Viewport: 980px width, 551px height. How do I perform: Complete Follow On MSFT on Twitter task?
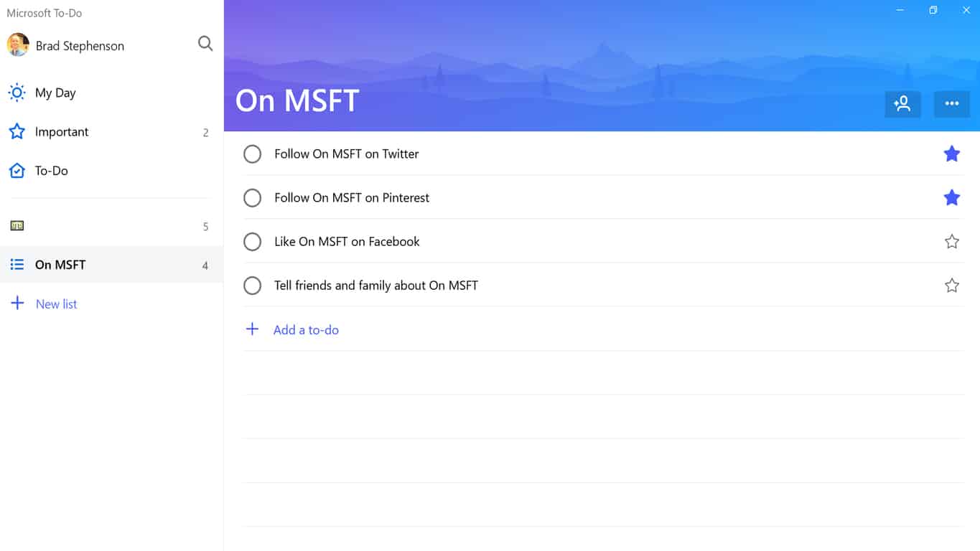tap(253, 154)
